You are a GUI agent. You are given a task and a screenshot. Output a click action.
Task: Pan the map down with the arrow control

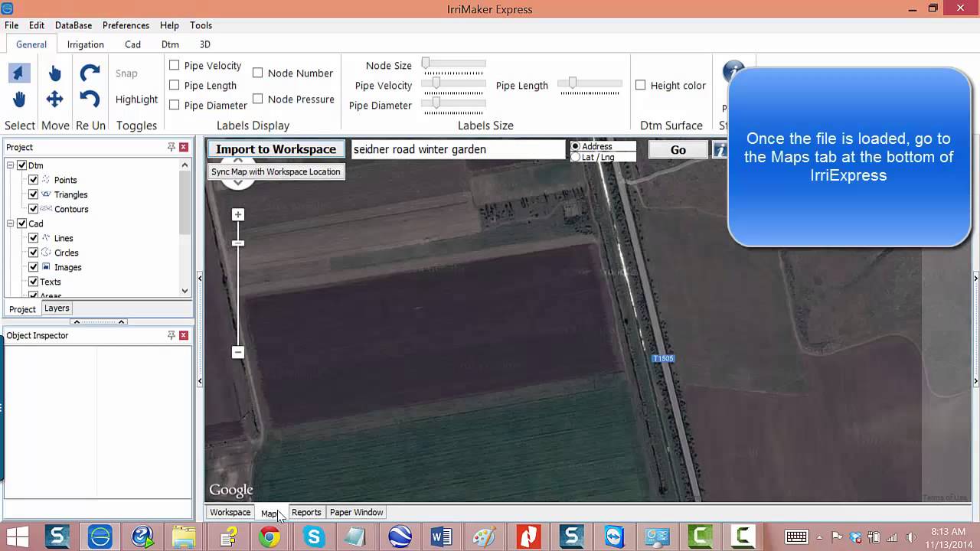coord(237,182)
